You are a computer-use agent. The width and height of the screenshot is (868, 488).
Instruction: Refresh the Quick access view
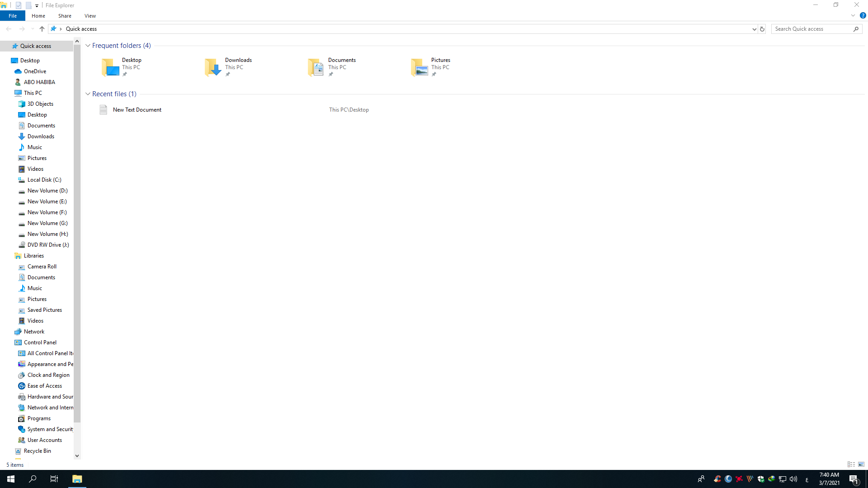coord(762,29)
